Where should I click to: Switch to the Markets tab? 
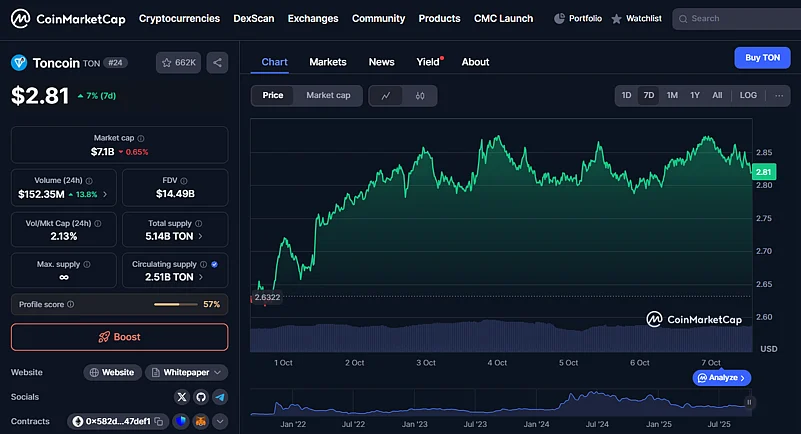(x=327, y=62)
